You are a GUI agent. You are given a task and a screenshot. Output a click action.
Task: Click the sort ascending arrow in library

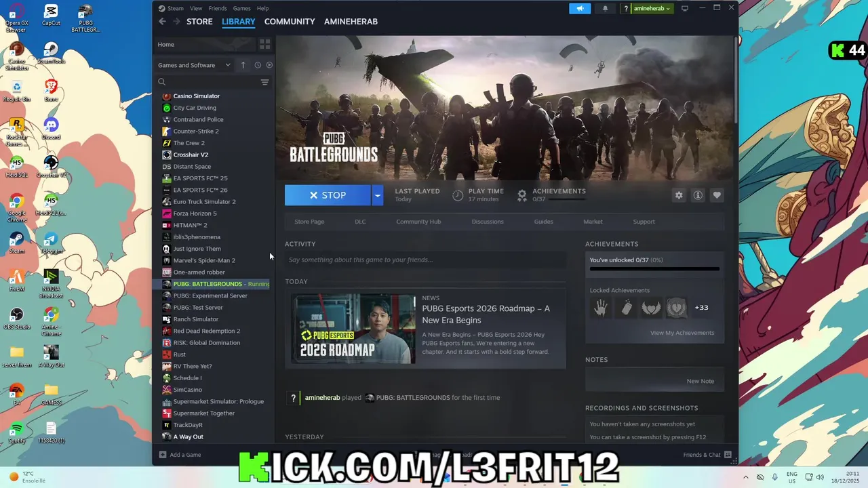pyautogui.click(x=243, y=65)
